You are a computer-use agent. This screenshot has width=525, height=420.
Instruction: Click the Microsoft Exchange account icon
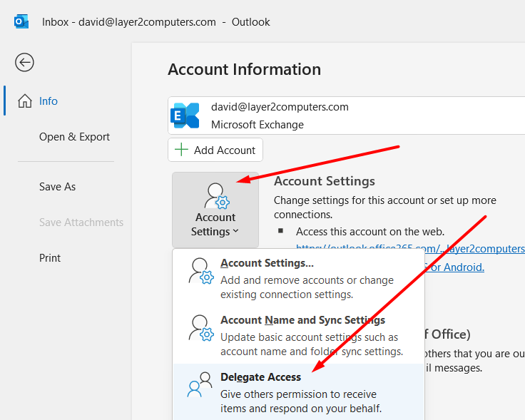pos(185,116)
